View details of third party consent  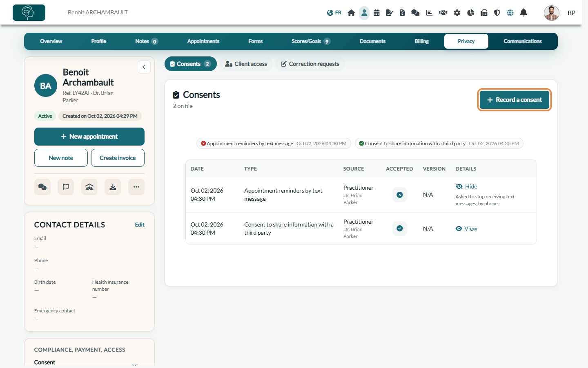[466, 229]
